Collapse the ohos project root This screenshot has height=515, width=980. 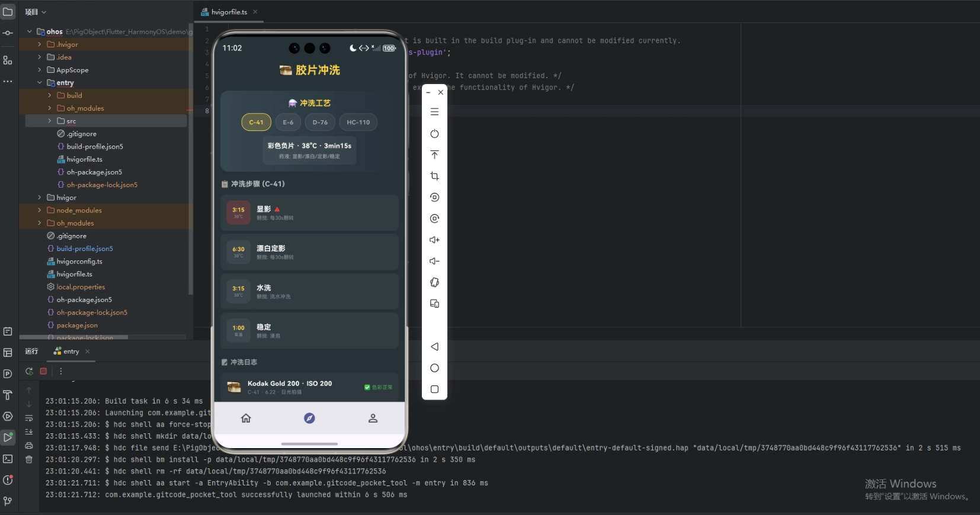coord(30,31)
